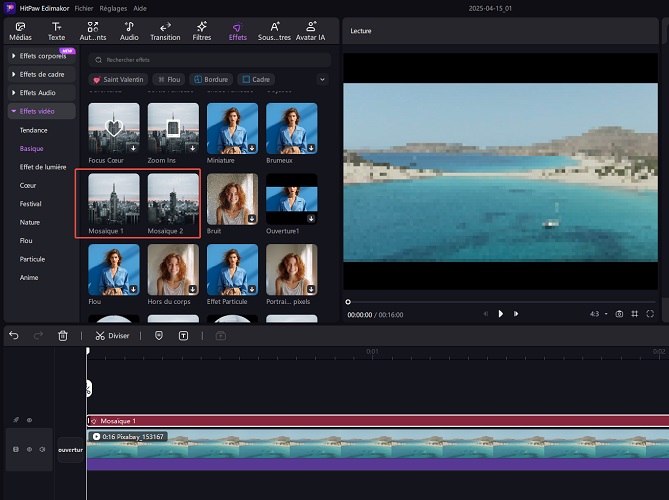Play the video preview
The width and height of the screenshot is (669, 500).
(500, 314)
